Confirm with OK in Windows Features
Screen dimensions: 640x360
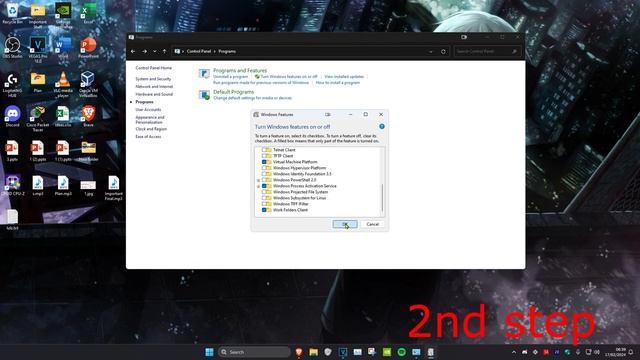point(345,224)
